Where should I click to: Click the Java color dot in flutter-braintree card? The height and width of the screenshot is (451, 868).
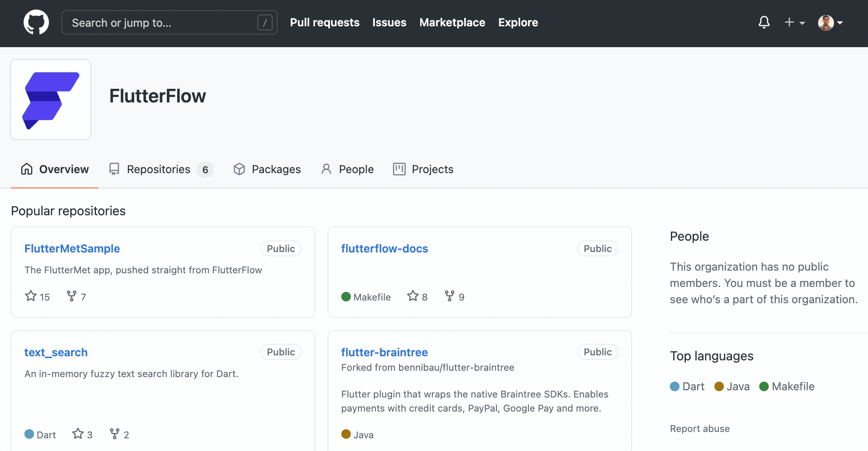[x=346, y=434]
